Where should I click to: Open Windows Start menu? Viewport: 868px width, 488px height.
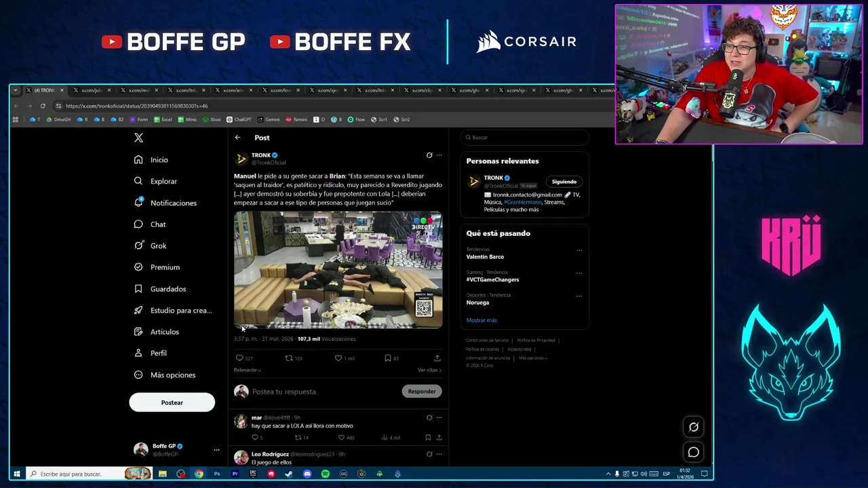pos(16,474)
